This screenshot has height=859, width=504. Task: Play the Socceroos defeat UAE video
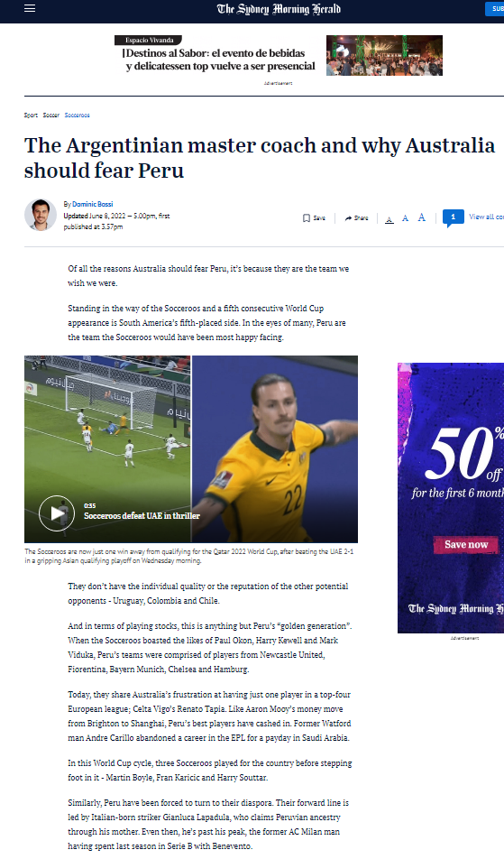(x=57, y=513)
